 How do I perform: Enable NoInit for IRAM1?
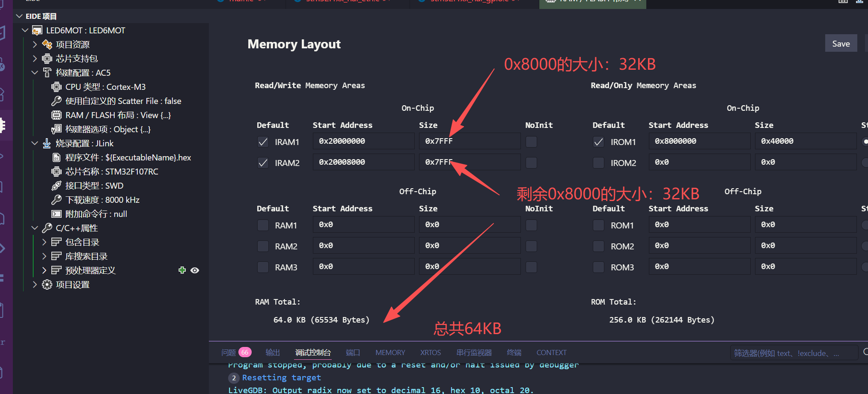(531, 142)
